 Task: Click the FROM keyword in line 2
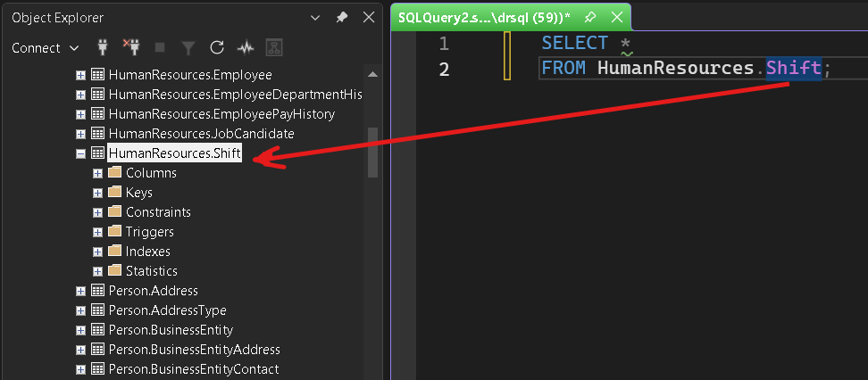(563, 69)
